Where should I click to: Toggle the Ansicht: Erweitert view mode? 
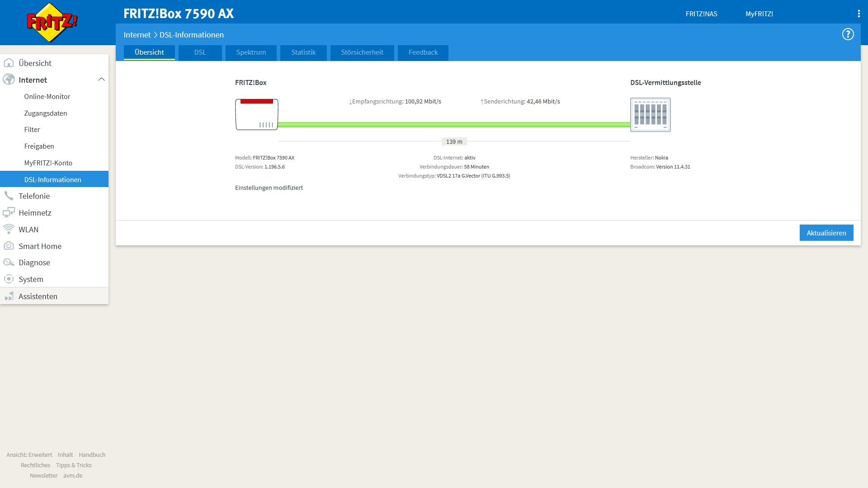coord(29,455)
